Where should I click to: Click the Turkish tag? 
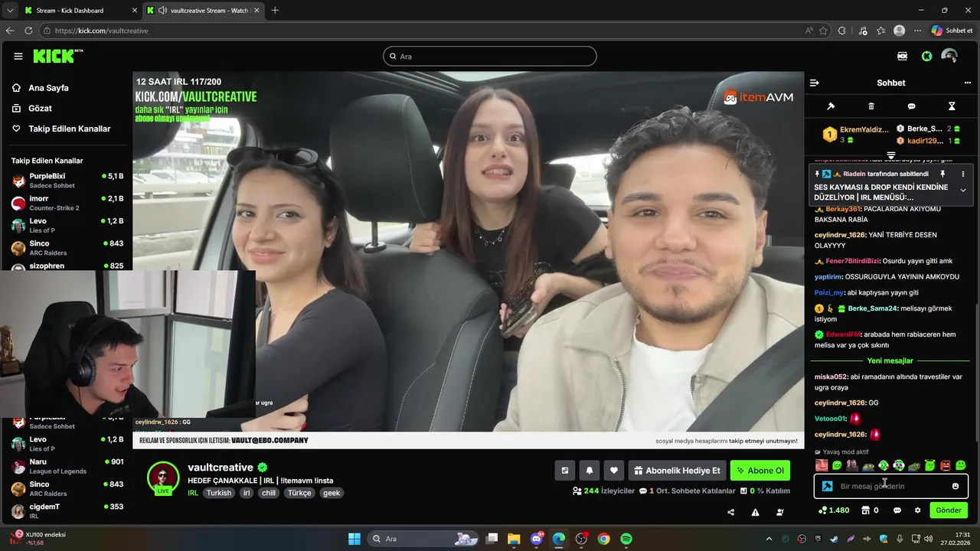pos(218,493)
